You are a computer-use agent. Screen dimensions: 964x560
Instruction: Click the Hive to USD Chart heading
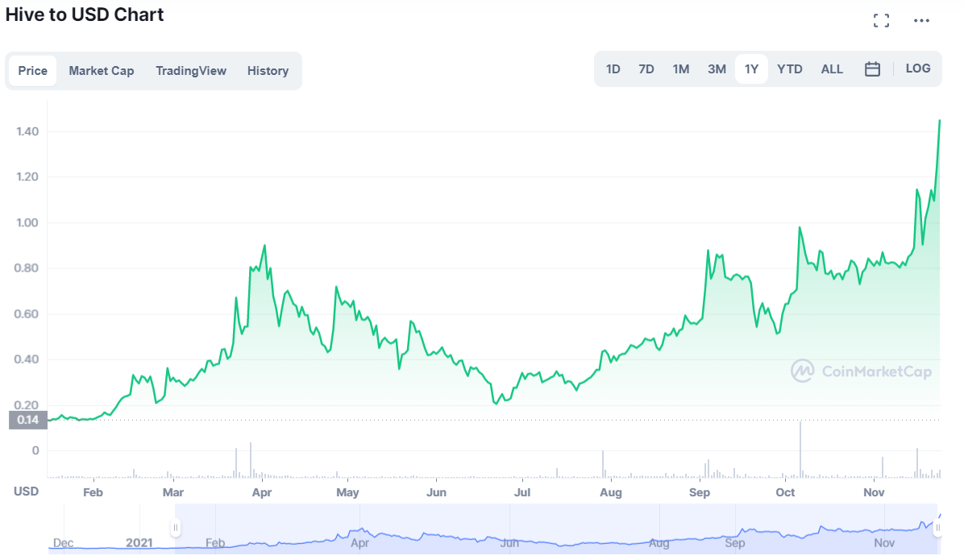[x=85, y=15]
